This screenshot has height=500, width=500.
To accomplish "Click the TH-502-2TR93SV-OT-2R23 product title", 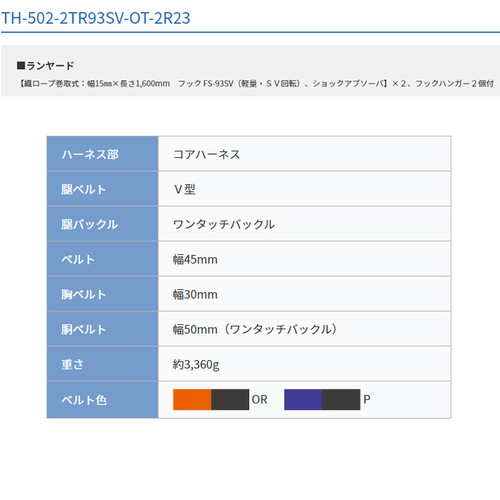I will pyautogui.click(x=96, y=18).
